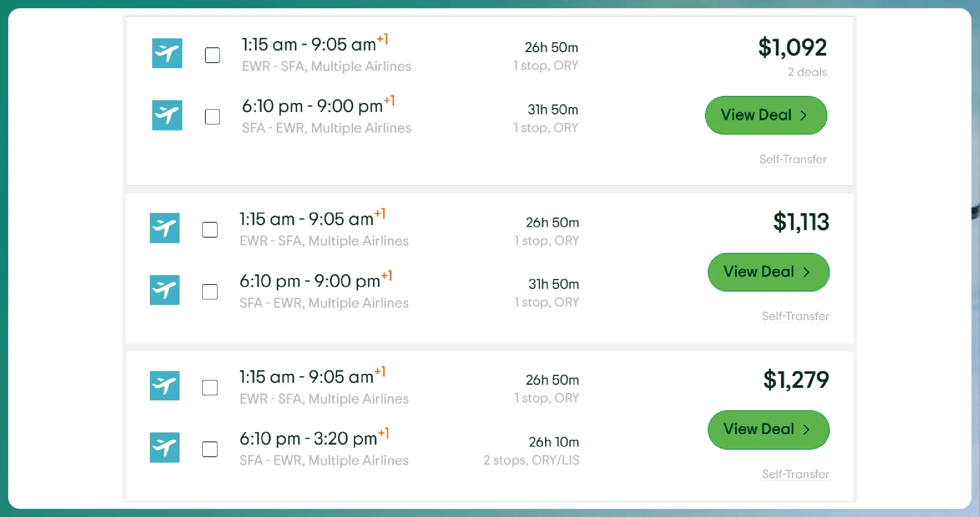980x517 pixels.
Task: Click airline icon for $1,279 outbound flight
Action: 165,385
